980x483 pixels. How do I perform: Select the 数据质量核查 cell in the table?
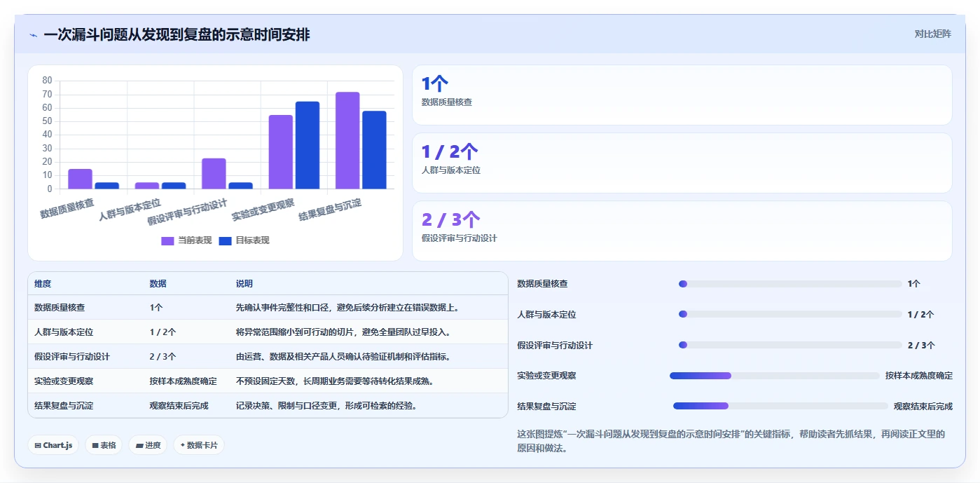point(60,308)
